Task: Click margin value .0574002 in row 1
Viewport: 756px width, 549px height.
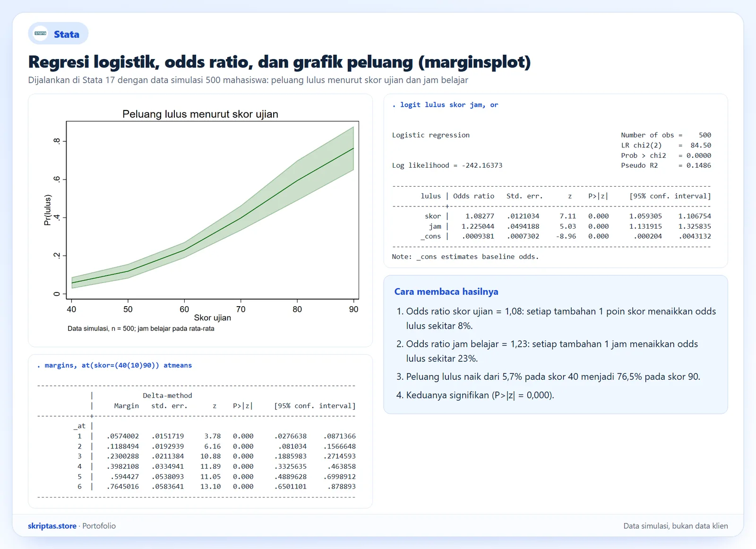Action: point(123,436)
